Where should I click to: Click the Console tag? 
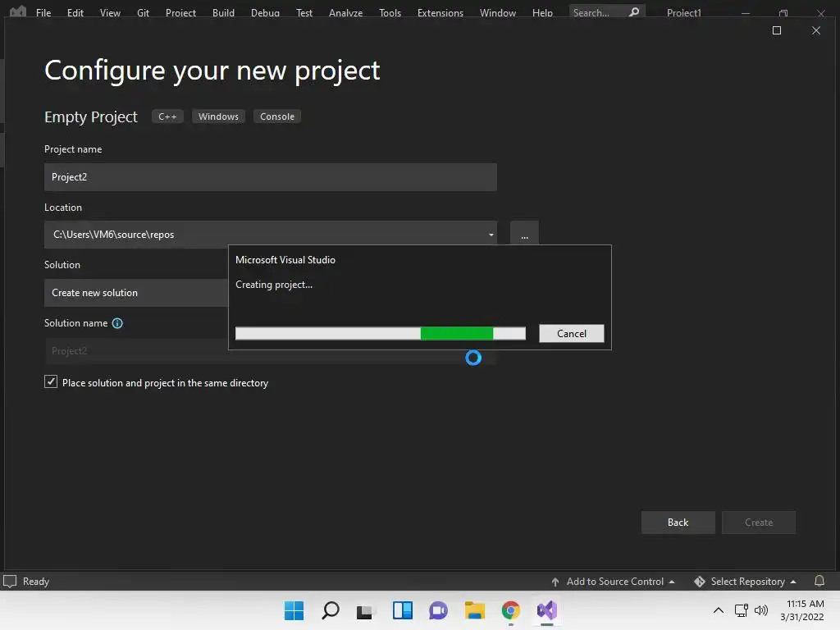pyautogui.click(x=277, y=116)
